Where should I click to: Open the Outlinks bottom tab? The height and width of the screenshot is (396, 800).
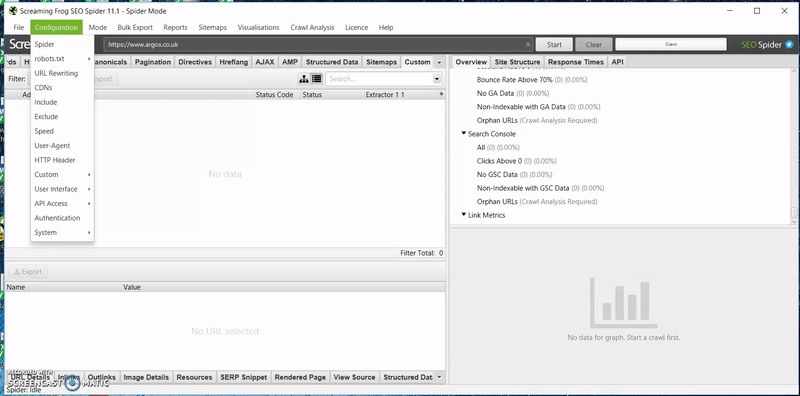[x=102, y=377]
